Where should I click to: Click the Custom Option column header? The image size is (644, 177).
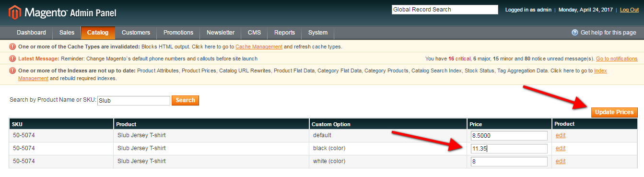pyautogui.click(x=388, y=124)
